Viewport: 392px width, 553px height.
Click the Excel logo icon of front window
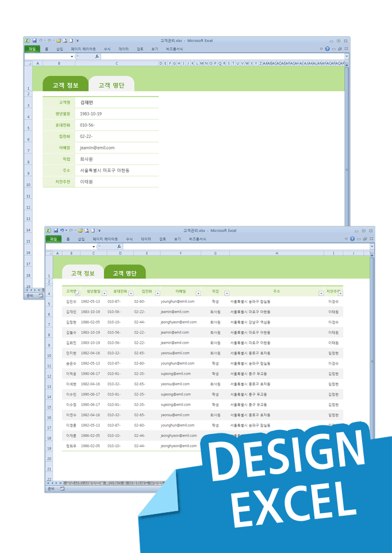[x=49, y=231]
